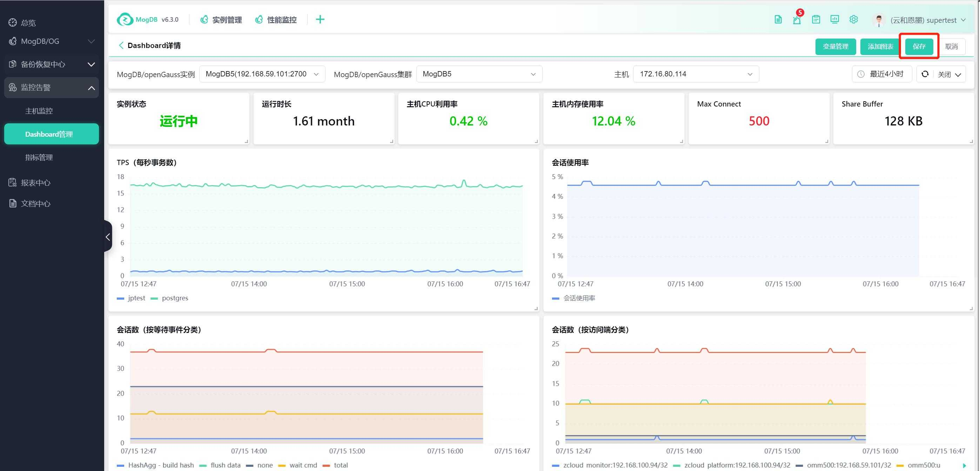The image size is (980, 471).
Task: Click Max Connect value 500
Action: (x=759, y=121)
